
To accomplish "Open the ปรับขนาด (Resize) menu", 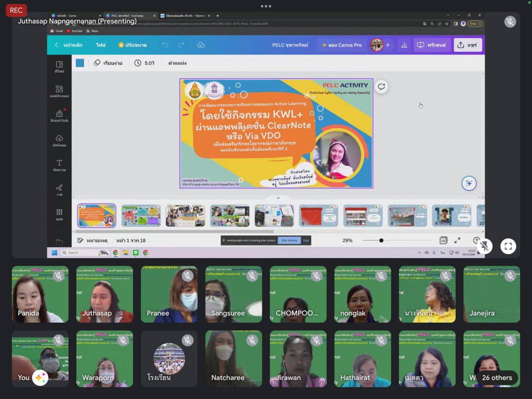I will point(133,45).
